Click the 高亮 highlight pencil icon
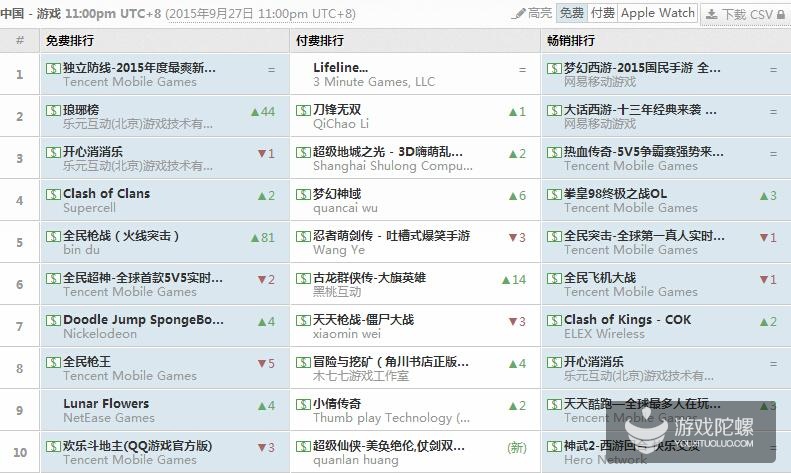Screen dimensions: 791x473 coord(519,13)
